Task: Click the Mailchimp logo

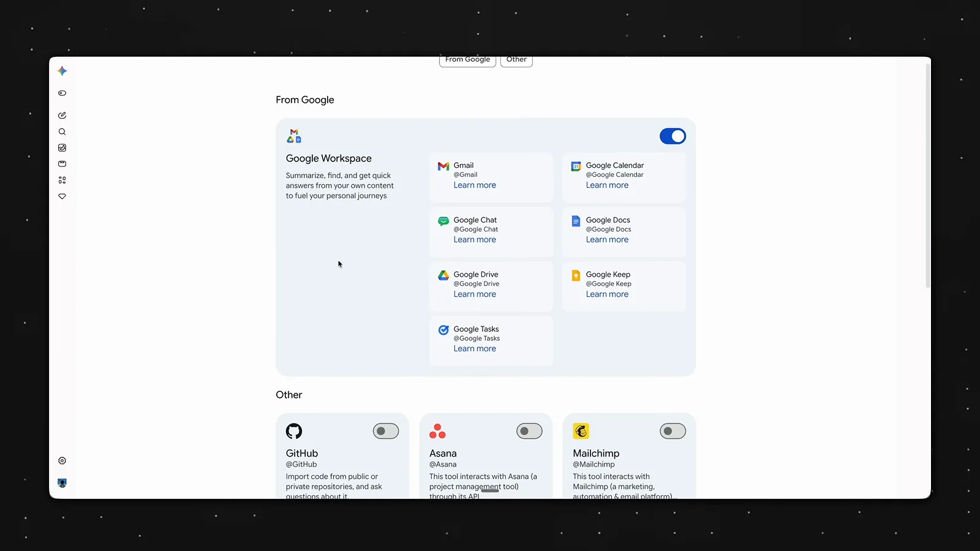Action: coord(581,431)
